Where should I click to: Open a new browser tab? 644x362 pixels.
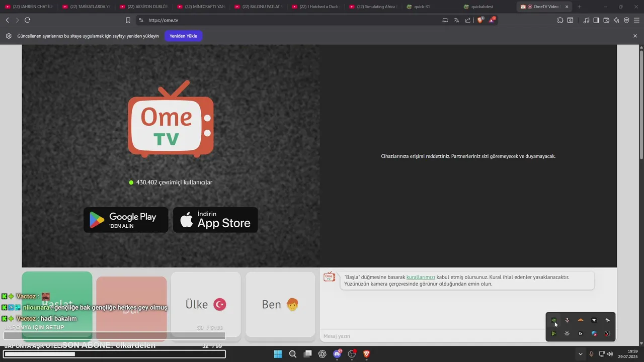tap(579, 7)
